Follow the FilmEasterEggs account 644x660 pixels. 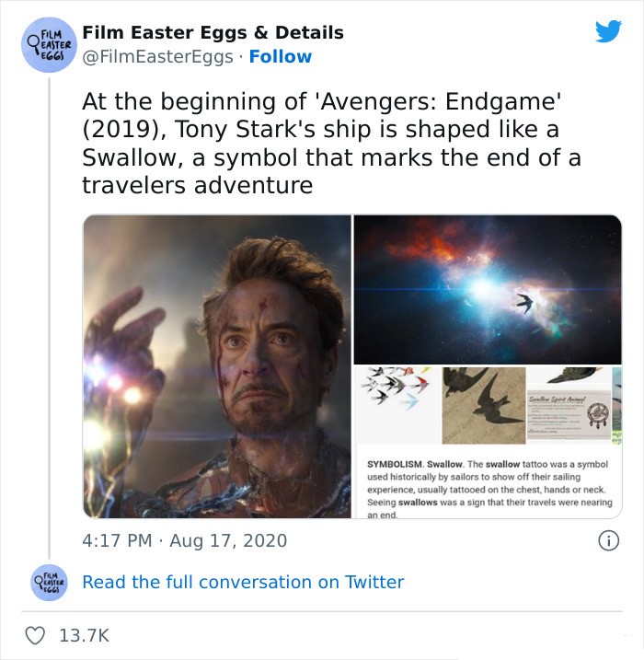point(281,56)
